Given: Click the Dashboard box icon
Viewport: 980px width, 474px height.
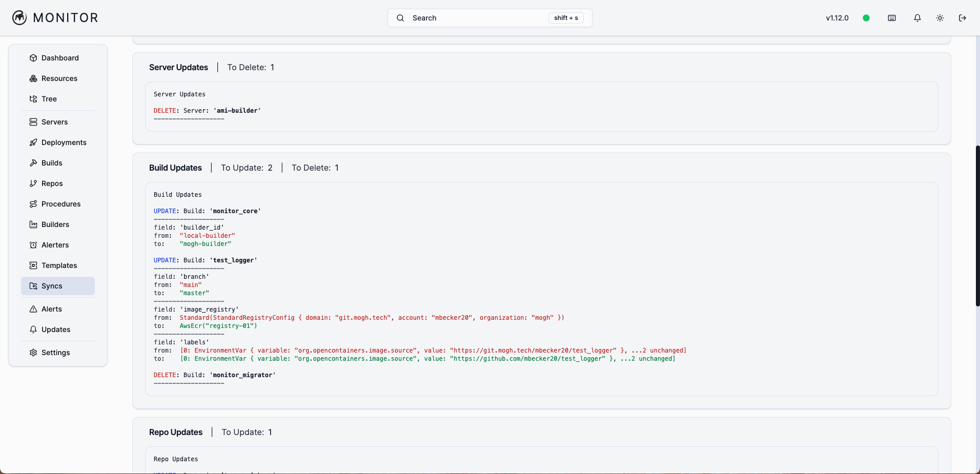Looking at the screenshot, I should click(x=33, y=58).
